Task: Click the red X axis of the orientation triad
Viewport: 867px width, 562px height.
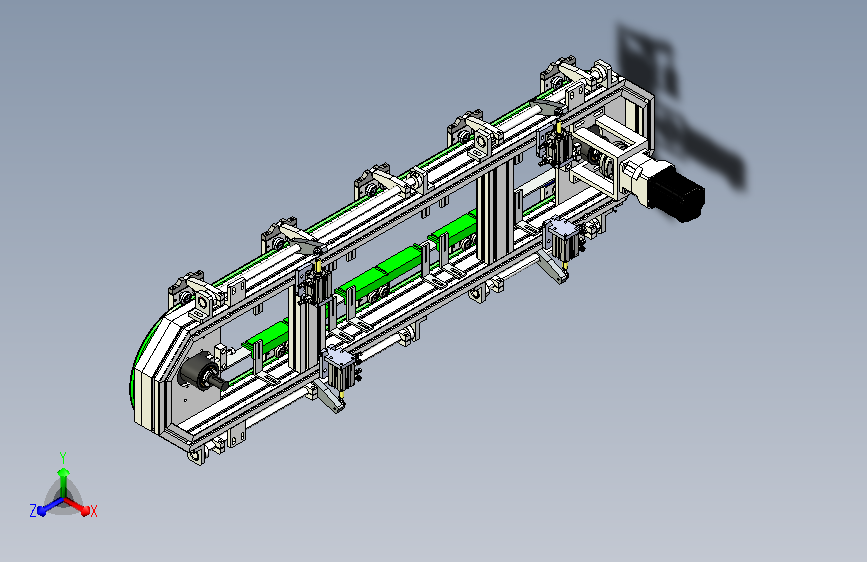Action: point(78,506)
